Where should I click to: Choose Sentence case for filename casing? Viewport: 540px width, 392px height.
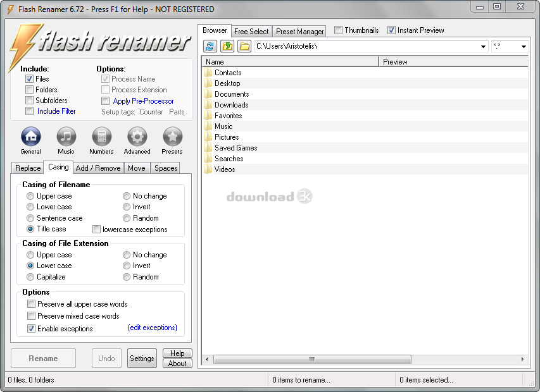[x=30, y=218]
